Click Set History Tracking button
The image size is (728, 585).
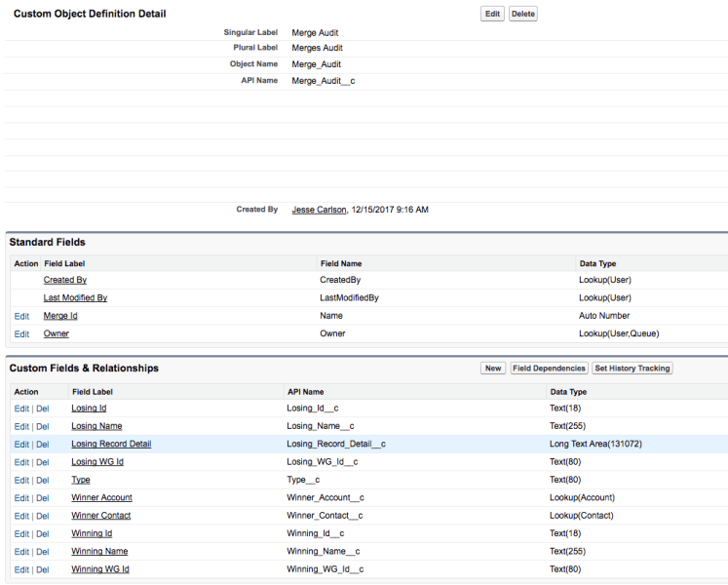[x=632, y=369]
